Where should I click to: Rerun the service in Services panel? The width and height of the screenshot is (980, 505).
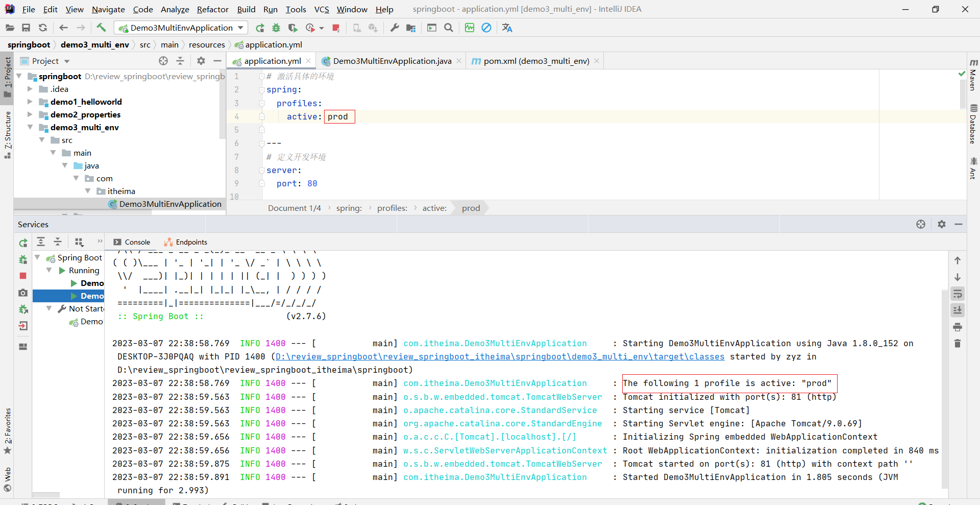[x=23, y=243]
